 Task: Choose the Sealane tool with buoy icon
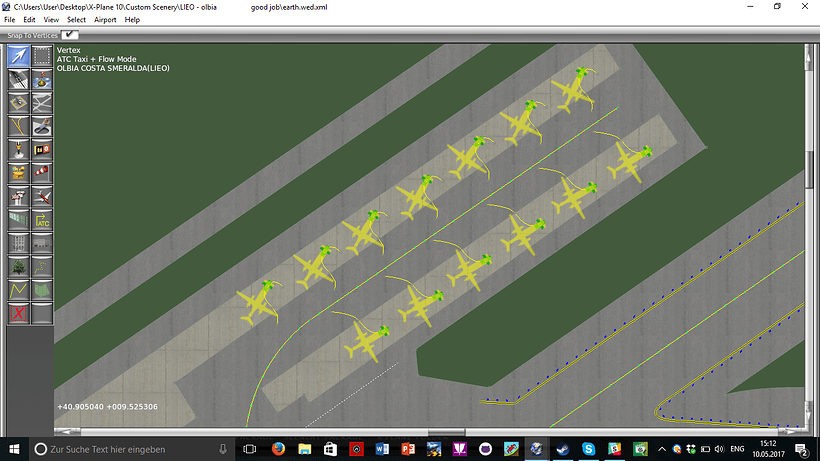click(42, 79)
